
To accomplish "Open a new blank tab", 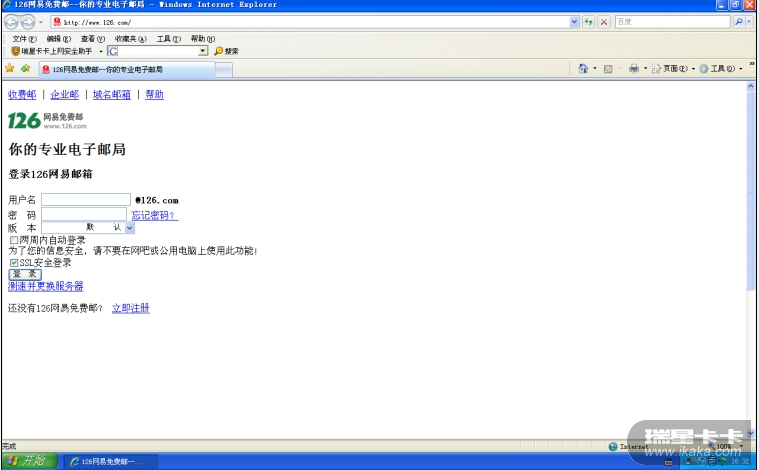I will (x=224, y=70).
